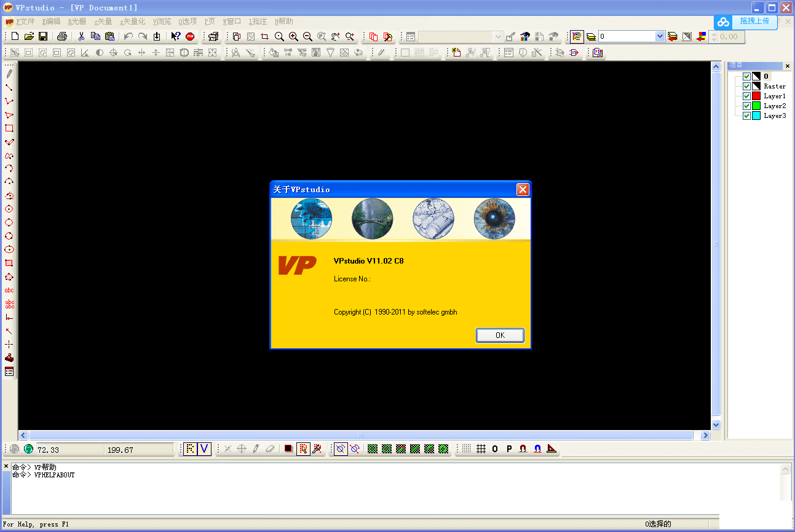This screenshot has width=795, height=532.
Task: Click the blue V button in bottom toolbar
Action: (205, 449)
